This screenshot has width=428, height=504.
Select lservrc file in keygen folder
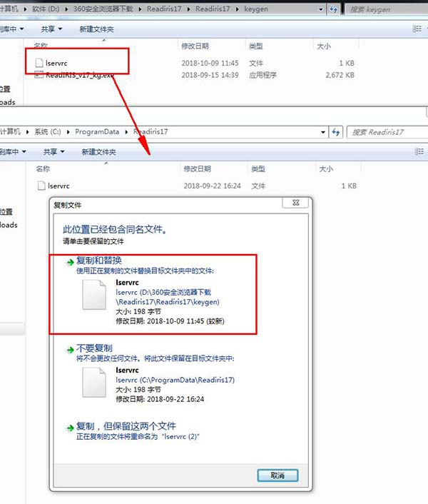[58, 63]
